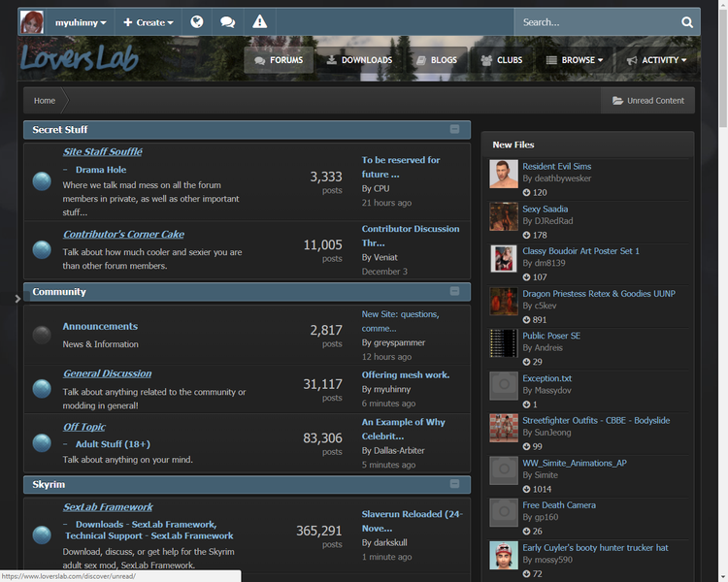The image size is (728, 582).
Task: Click the SexLab Framework status ball
Action: coord(42,535)
